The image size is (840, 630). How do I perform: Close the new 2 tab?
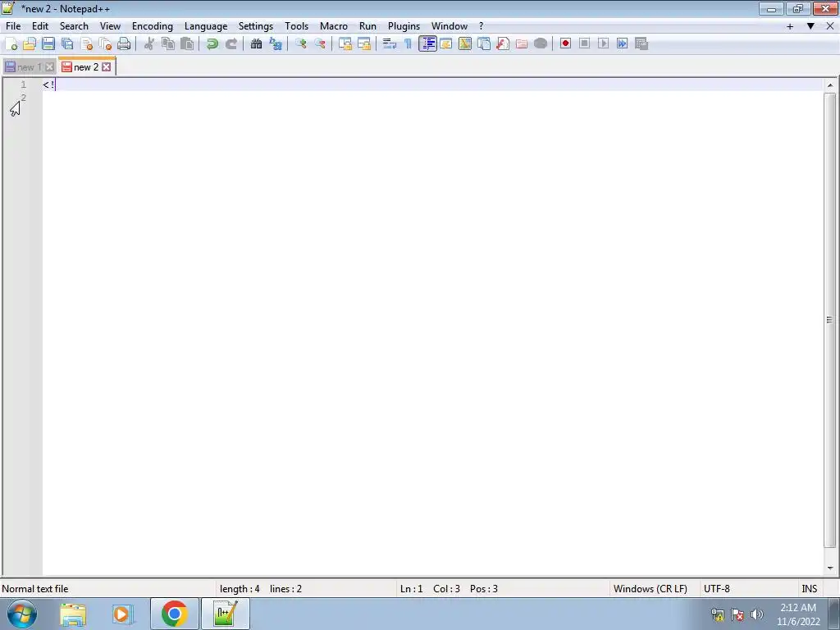point(106,67)
